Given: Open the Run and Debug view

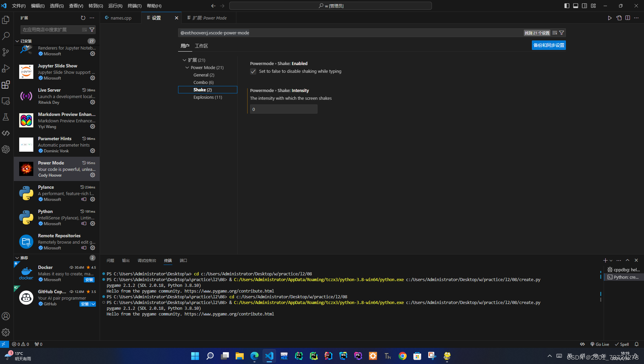Looking at the screenshot, I should [x=5, y=68].
